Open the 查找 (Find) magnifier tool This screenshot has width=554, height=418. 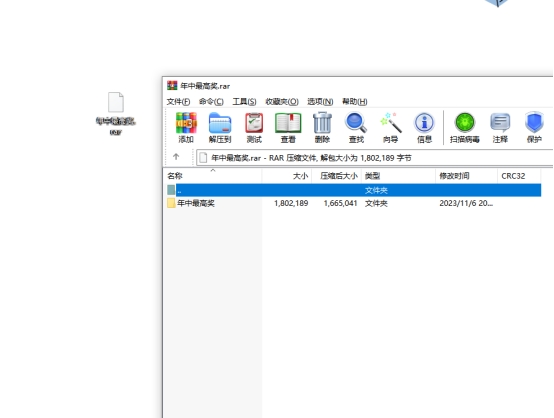click(356, 128)
